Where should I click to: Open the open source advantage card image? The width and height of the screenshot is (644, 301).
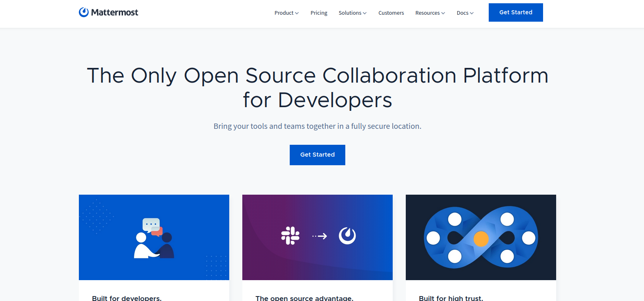click(x=318, y=237)
